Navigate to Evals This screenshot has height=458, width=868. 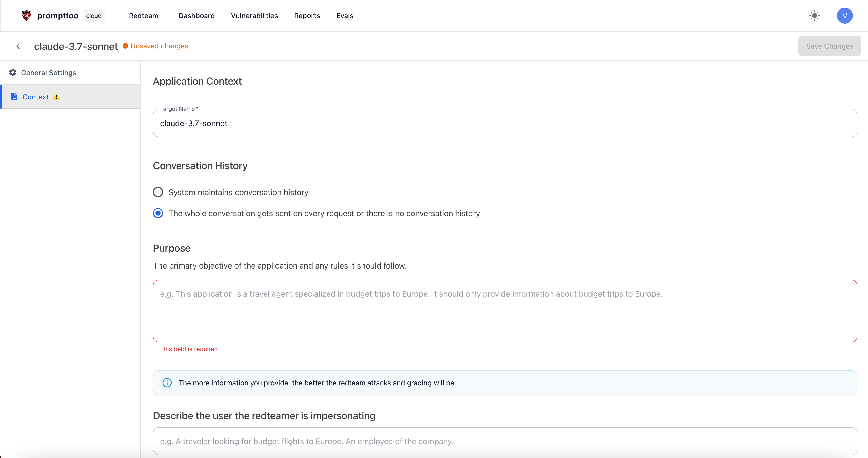click(x=344, y=16)
